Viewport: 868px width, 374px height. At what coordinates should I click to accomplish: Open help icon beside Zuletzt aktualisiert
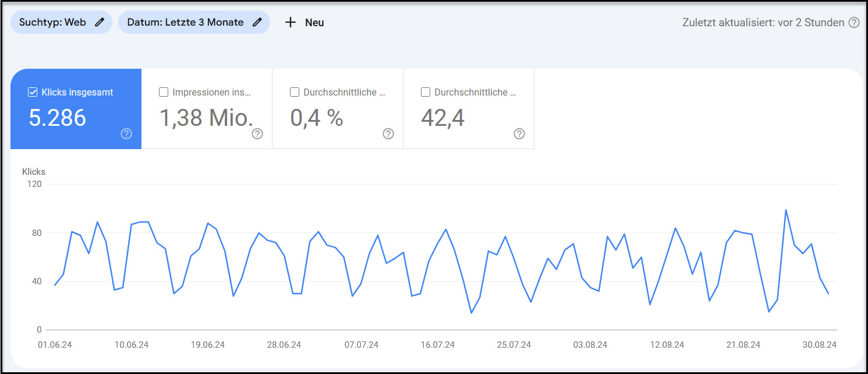(x=853, y=23)
